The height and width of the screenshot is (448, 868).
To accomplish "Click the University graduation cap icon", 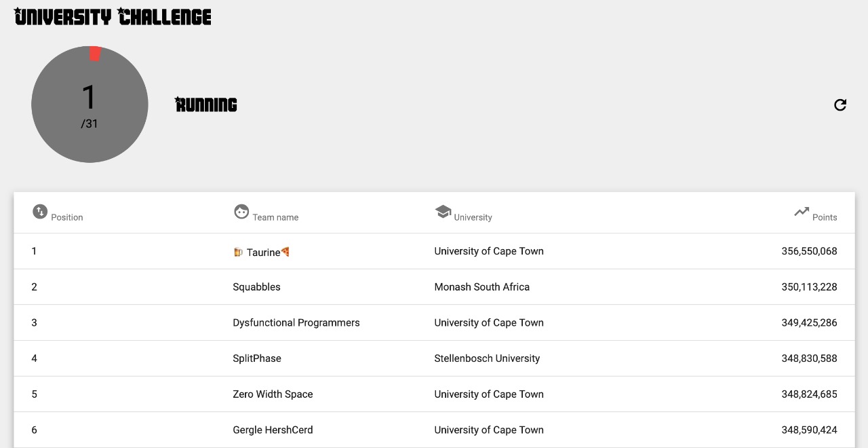I will pyautogui.click(x=443, y=212).
